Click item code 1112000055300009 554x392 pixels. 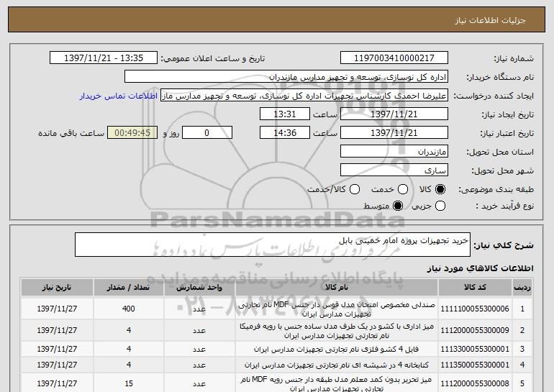click(x=475, y=331)
